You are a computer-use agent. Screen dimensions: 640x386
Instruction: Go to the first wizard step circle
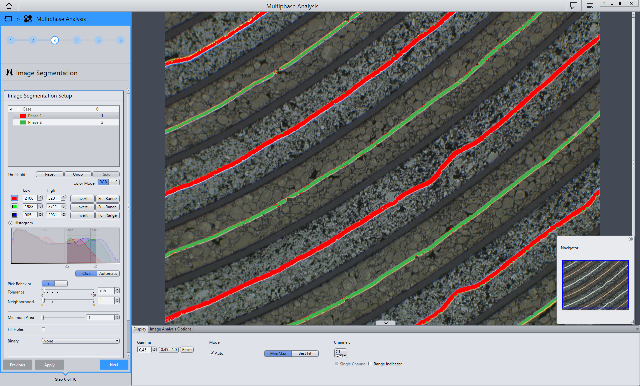pyautogui.click(x=11, y=40)
